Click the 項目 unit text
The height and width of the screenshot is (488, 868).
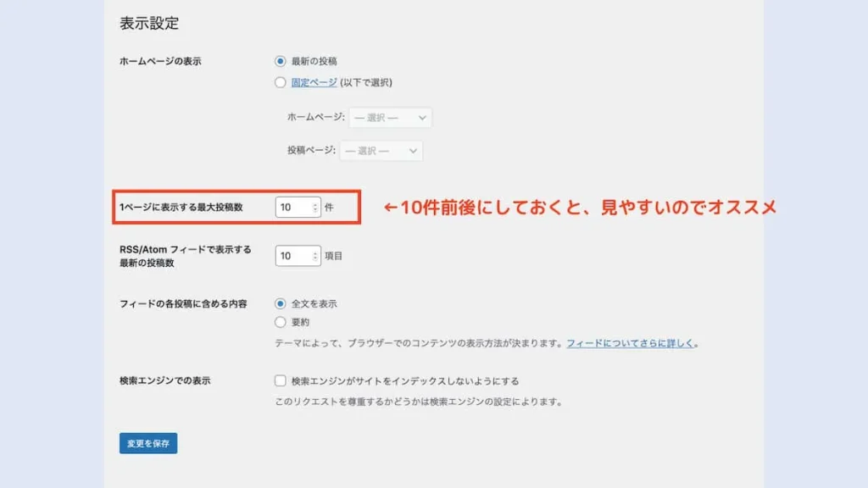pos(334,256)
